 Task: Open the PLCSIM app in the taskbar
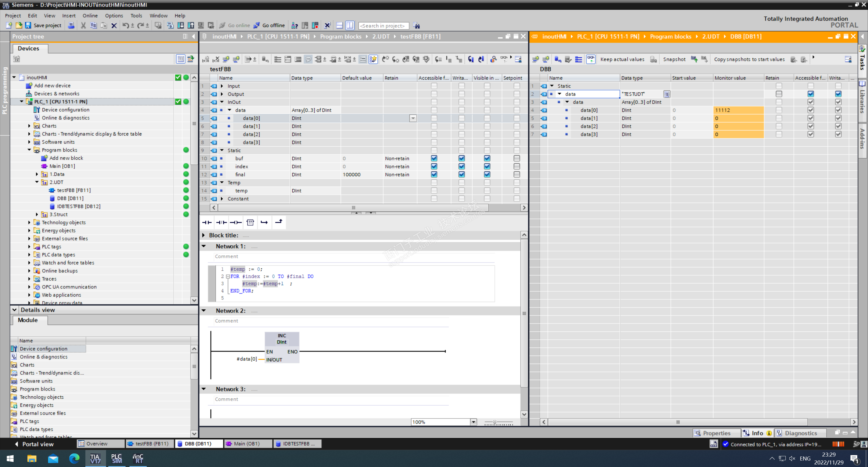click(x=116, y=458)
